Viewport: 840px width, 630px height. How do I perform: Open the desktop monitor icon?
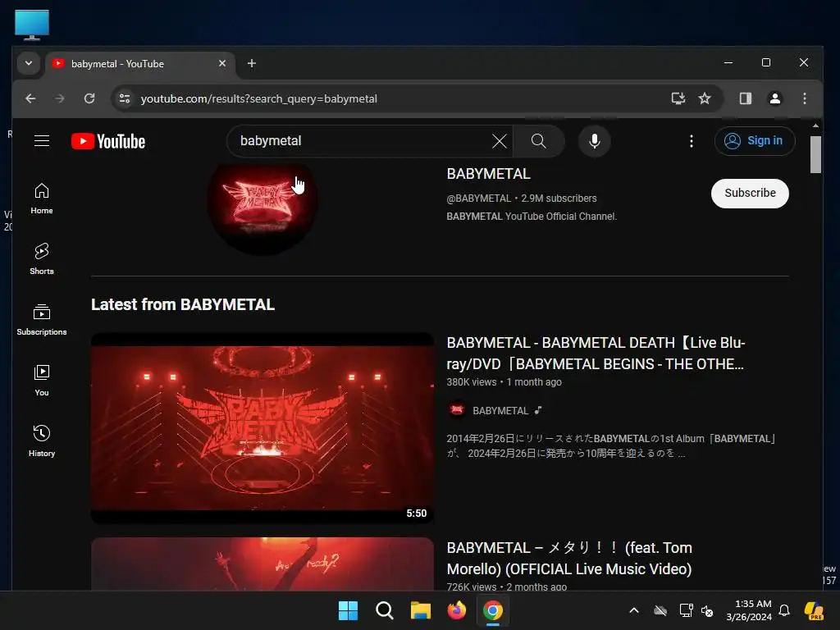pos(32,25)
